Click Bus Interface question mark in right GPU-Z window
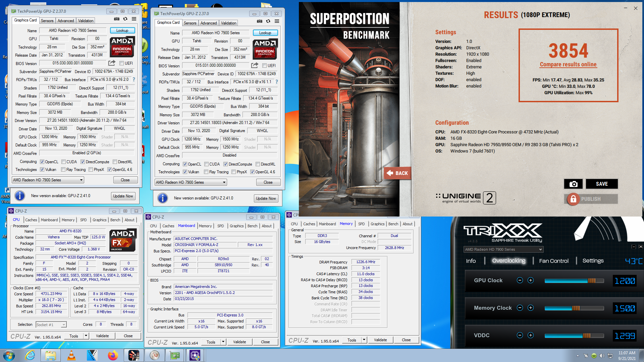Viewport: 644px width, 362px height. [x=277, y=82]
